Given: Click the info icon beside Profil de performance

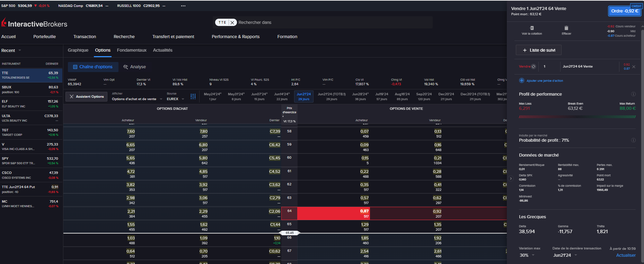Looking at the screenshot, I should 633,94.
